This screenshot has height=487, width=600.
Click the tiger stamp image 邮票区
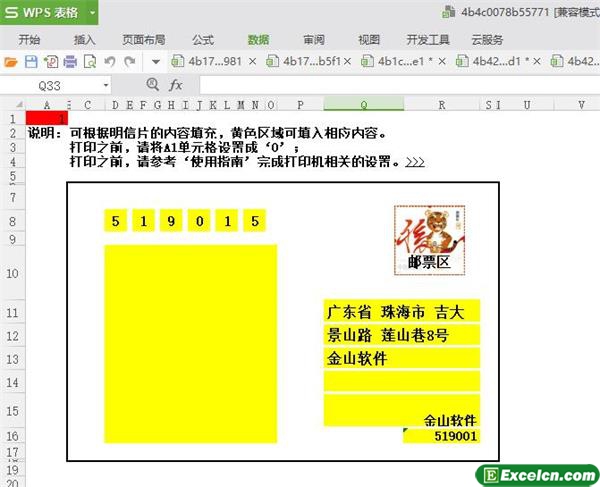[429, 240]
